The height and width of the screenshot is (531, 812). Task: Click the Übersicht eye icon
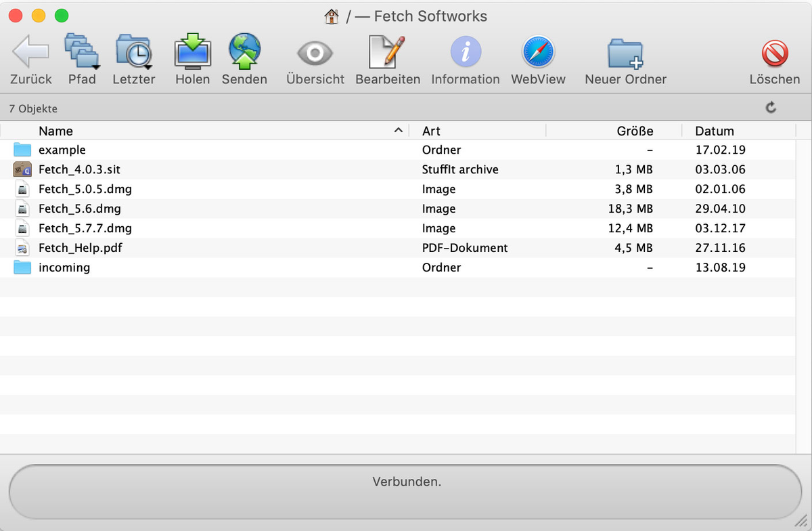[315, 53]
